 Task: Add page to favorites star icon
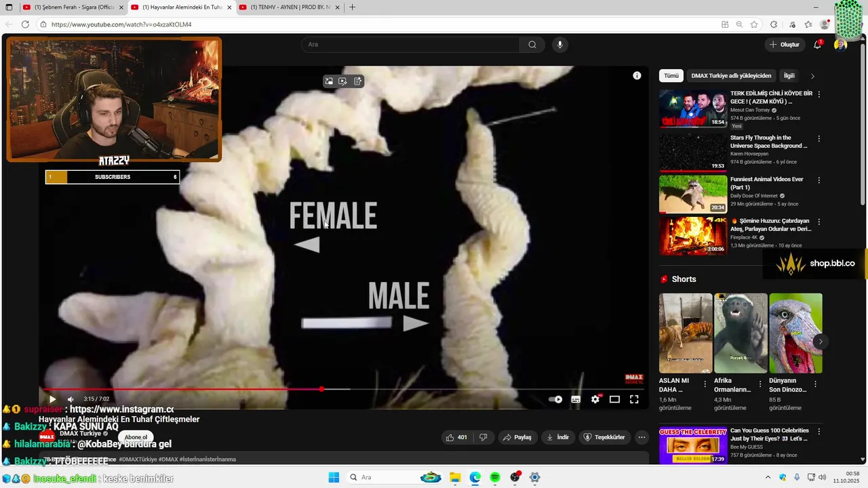tap(754, 24)
